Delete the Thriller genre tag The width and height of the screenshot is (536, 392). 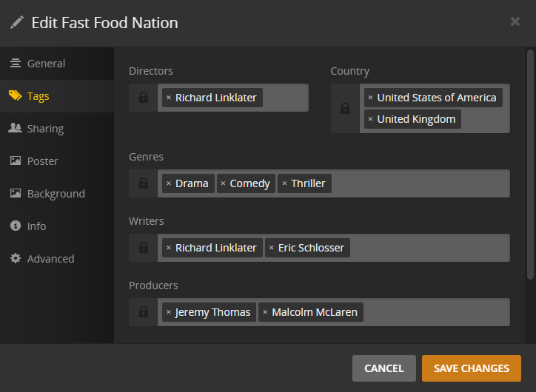click(x=284, y=183)
